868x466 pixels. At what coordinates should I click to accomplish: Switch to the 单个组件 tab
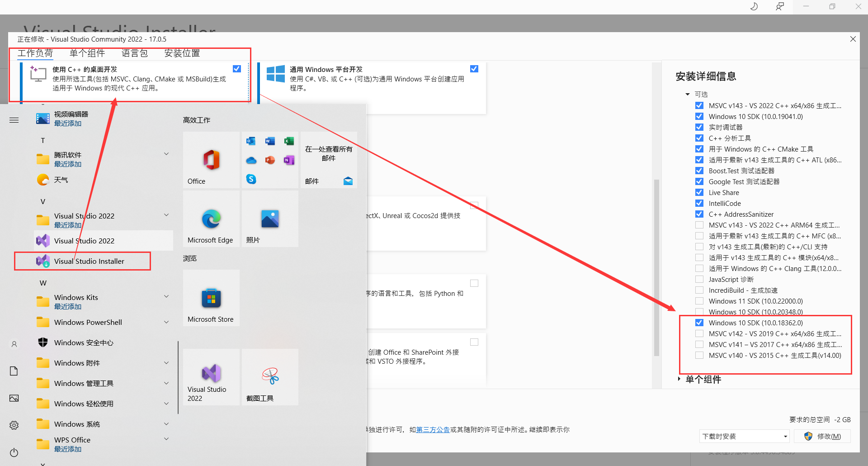(x=87, y=53)
